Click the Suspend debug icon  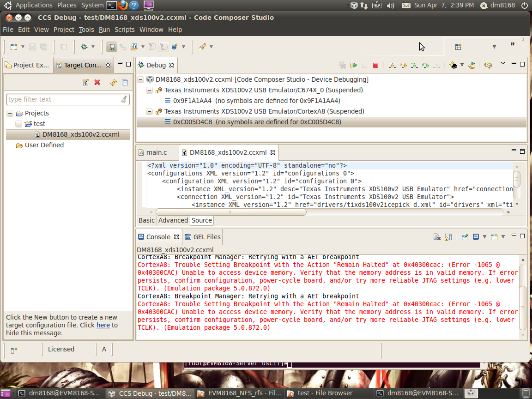(x=364, y=65)
